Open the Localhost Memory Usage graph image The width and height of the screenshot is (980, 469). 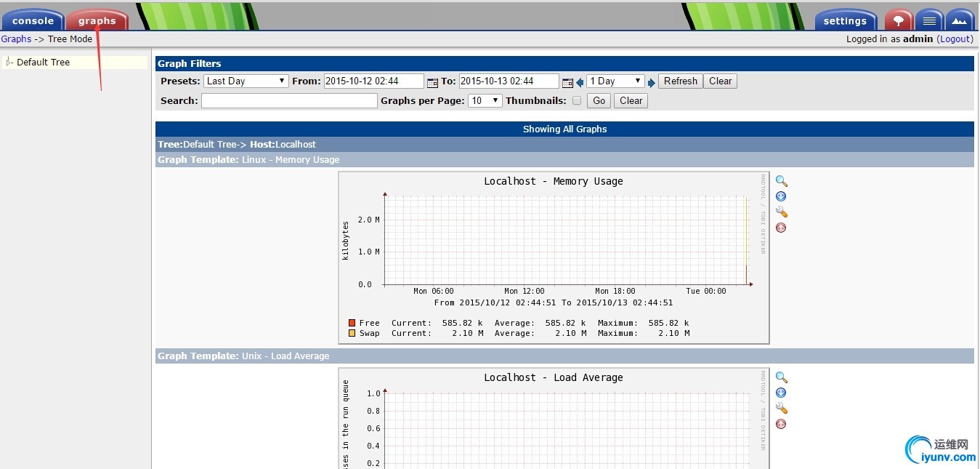[x=554, y=257]
